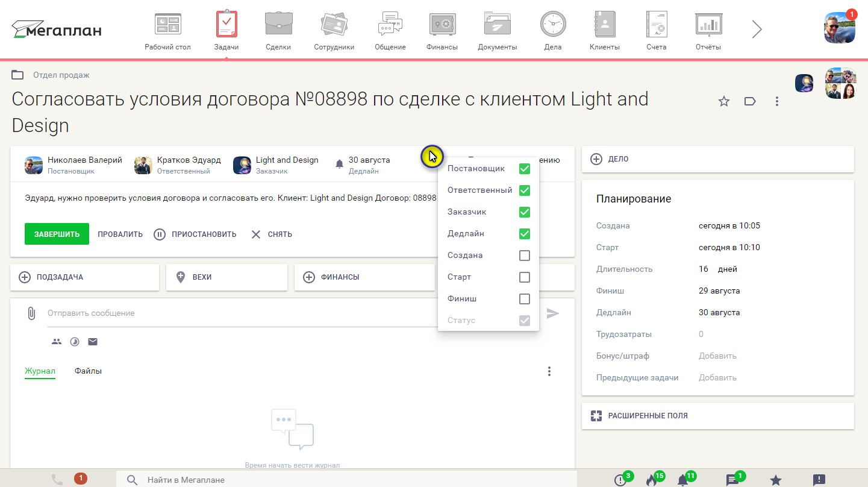Add ПОДЗАДАЧА
The image size is (868, 487).
pos(84,277)
